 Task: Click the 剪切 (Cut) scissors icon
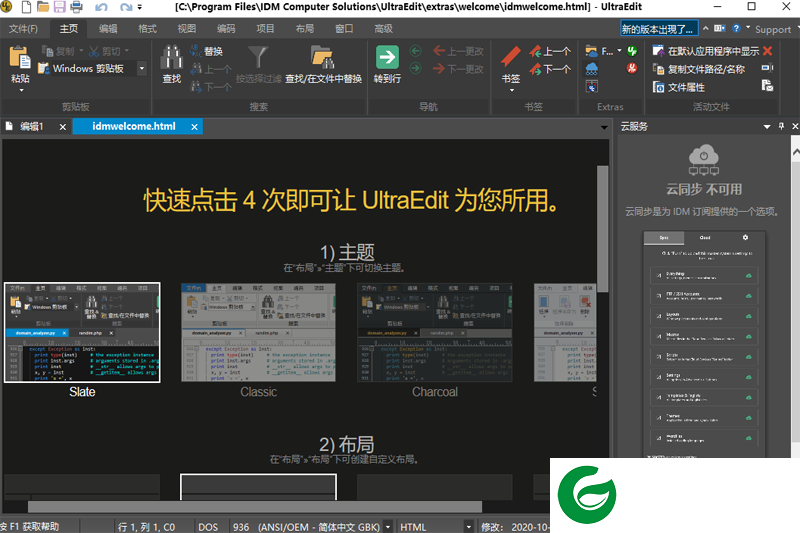(x=94, y=51)
